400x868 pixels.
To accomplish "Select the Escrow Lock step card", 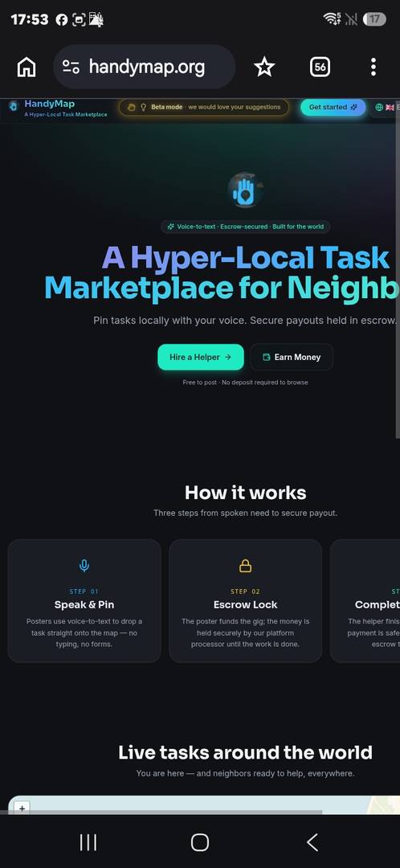I will coord(245,601).
